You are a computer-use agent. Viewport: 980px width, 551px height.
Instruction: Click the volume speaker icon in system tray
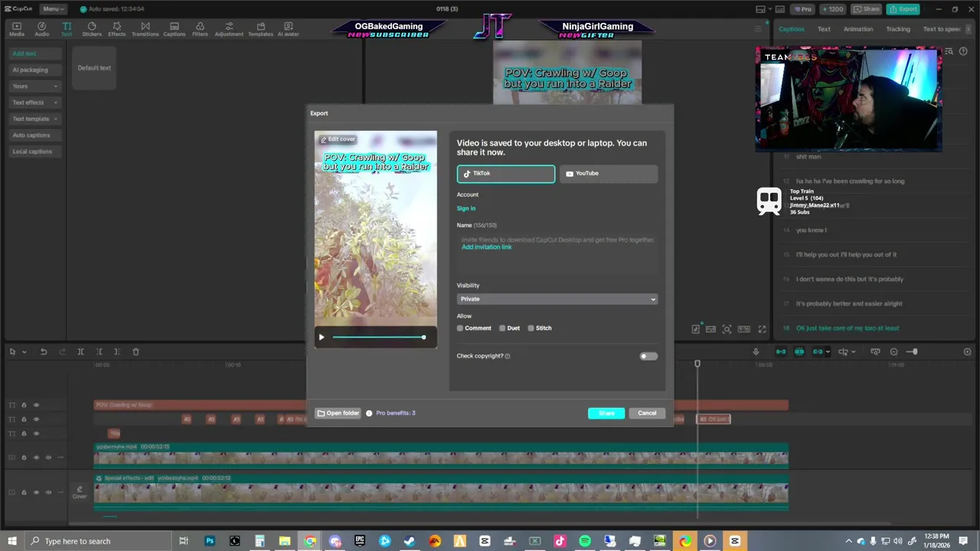pyautogui.click(x=899, y=541)
